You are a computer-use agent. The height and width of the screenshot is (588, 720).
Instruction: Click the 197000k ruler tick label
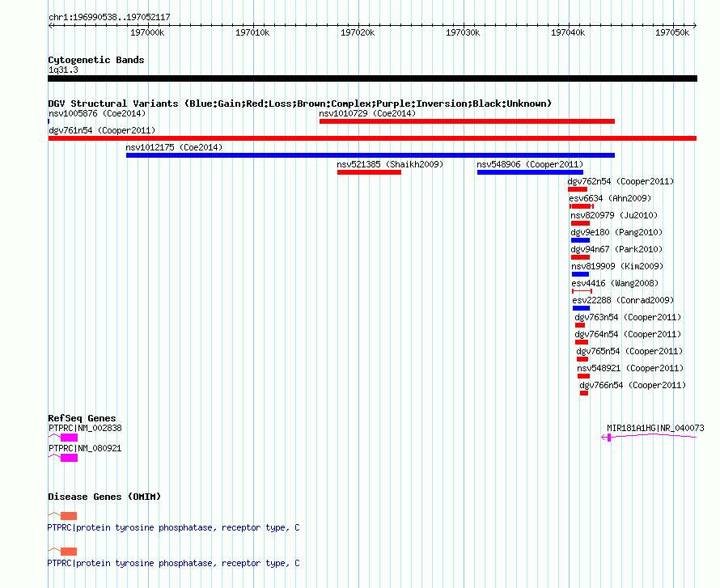point(147,32)
